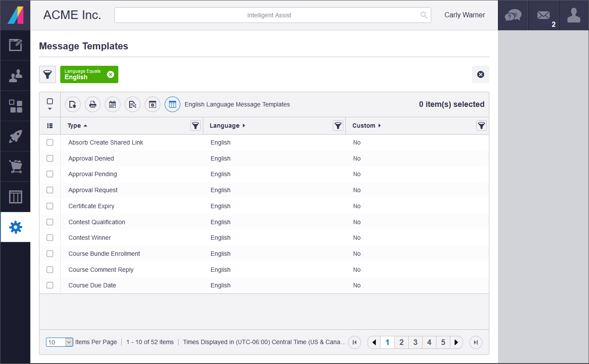Viewport: 589px width, 364px height.
Task: Select the Users icon in the left sidebar
Action: pos(15,75)
